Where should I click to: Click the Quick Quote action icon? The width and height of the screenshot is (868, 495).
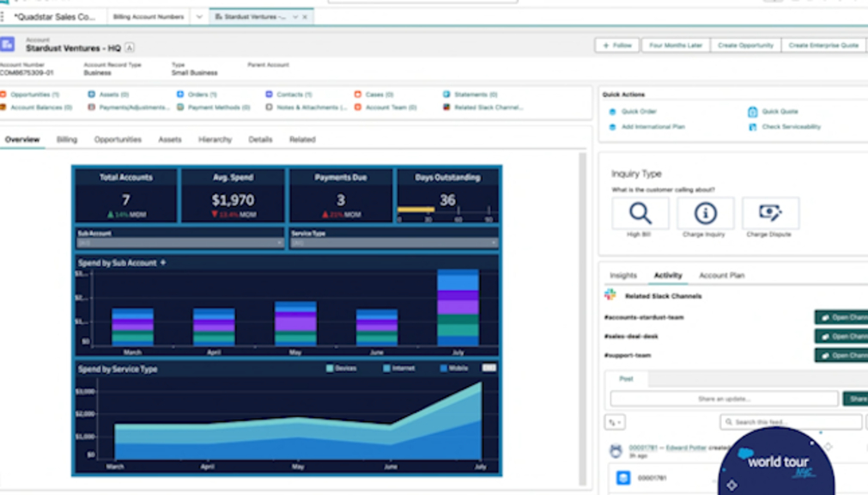[x=753, y=112]
